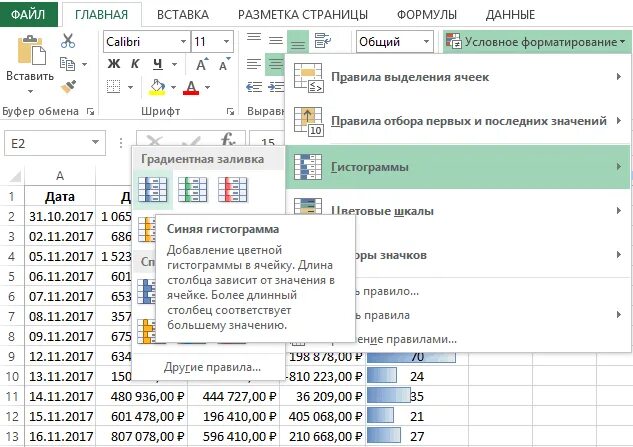This screenshot has width=633, height=447.
Task: Choose the blue gradient data bar
Action: 153,189
